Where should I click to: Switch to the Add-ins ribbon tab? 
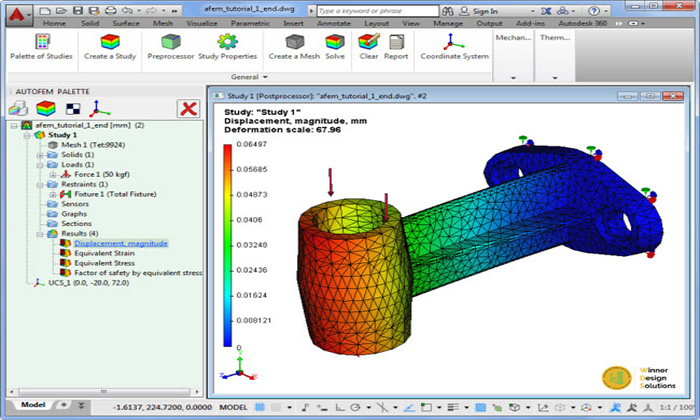pyautogui.click(x=530, y=23)
